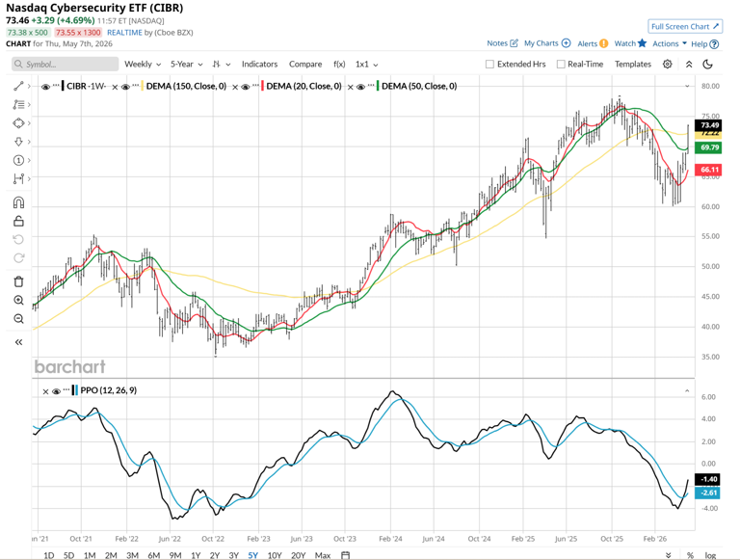
Task: Enable Extended Hrs checkbox
Action: [x=489, y=65]
